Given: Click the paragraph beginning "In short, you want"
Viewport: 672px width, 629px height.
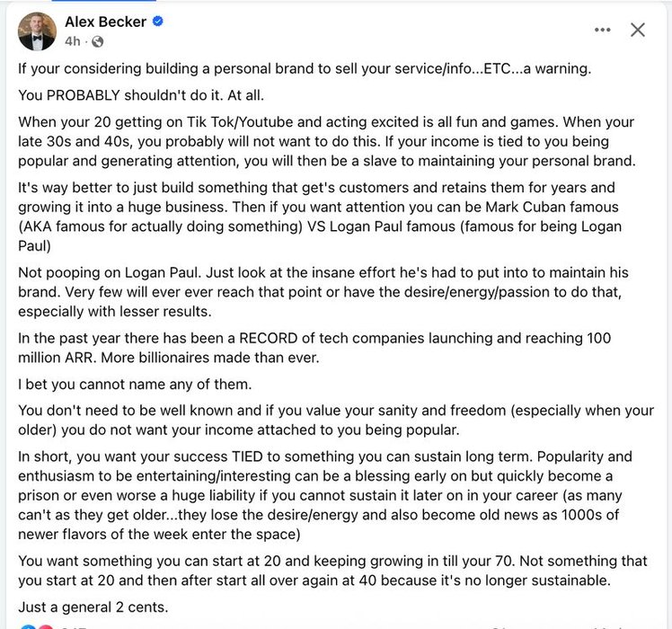Looking at the screenshot, I should click(332, 494).
